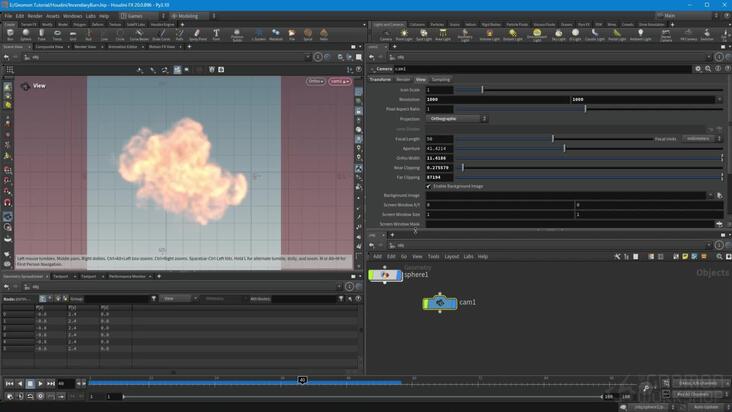Click the spreadsheet Group filter icon
732x412 pixels.
(x=154, y=299)
